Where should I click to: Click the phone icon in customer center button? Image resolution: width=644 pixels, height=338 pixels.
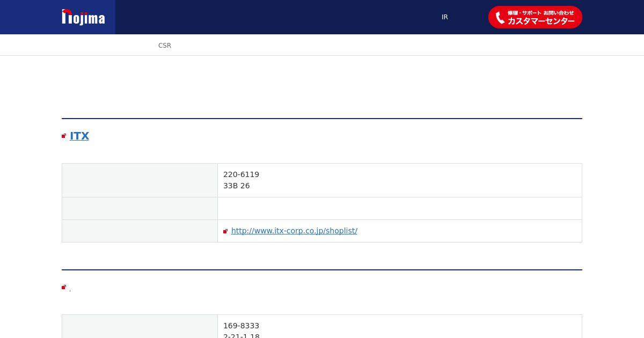point(500,18)
